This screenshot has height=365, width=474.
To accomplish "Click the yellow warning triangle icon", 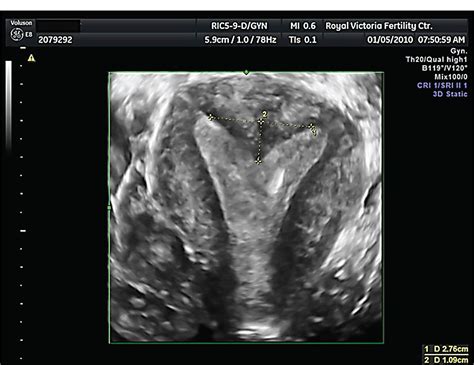I will [x=31, y=58].
